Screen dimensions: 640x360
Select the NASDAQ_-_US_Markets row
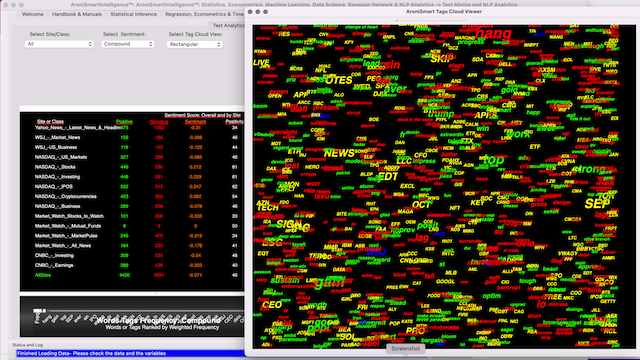pyautogui.click(x=132, y=157)
